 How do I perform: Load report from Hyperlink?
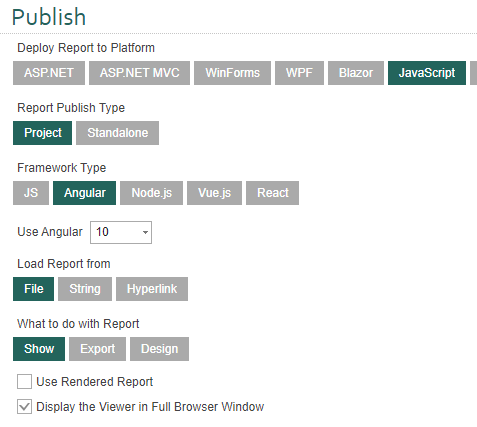coord(152,289)
